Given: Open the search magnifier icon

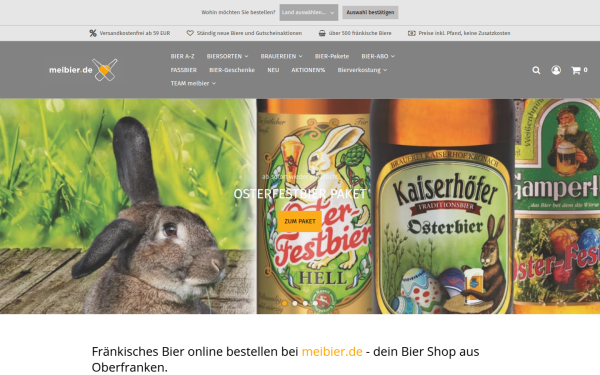Looking at the screenshot, I should click(x=536, y=70).
